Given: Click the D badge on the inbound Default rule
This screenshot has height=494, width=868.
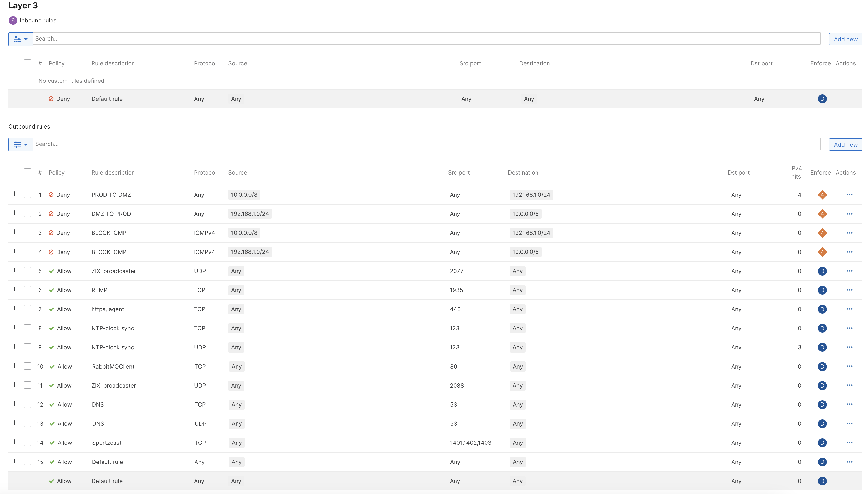Looking at the screenshot, I should coord(823,99).
